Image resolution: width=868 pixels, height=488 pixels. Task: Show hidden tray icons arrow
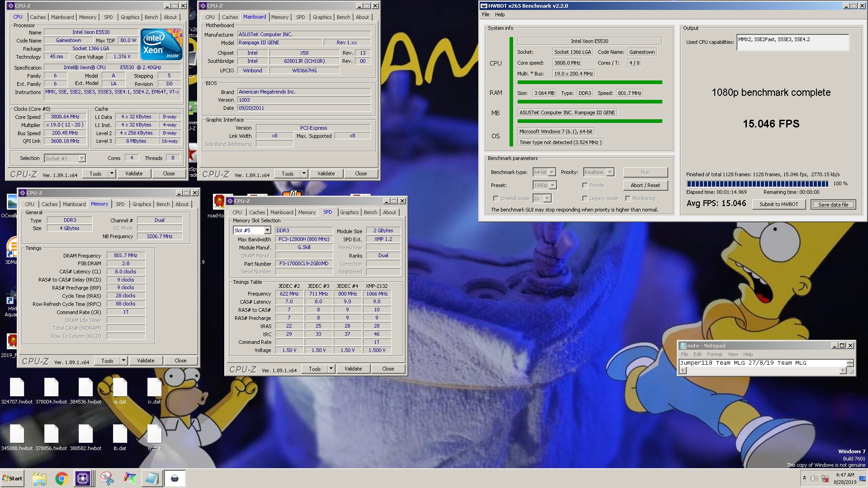point(804,478)
